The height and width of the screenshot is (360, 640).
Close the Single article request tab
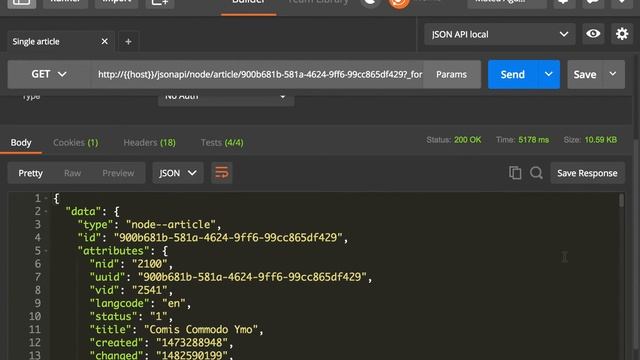click(x=104, y=42)
